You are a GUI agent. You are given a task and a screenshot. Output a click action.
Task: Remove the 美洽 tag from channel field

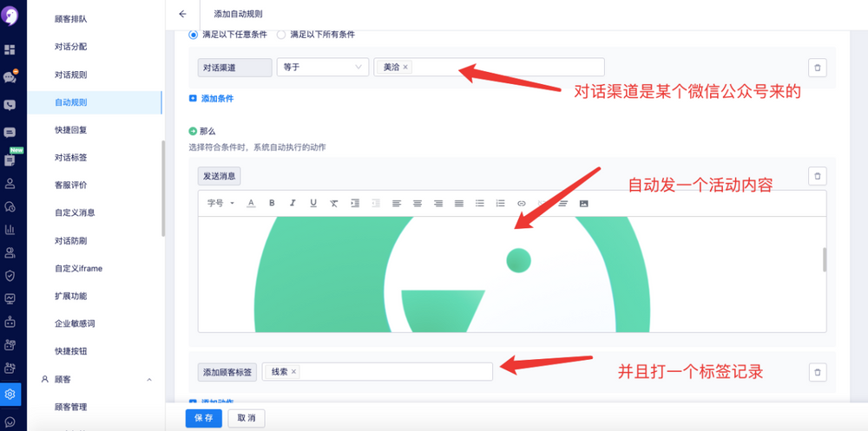pos(405,68)
